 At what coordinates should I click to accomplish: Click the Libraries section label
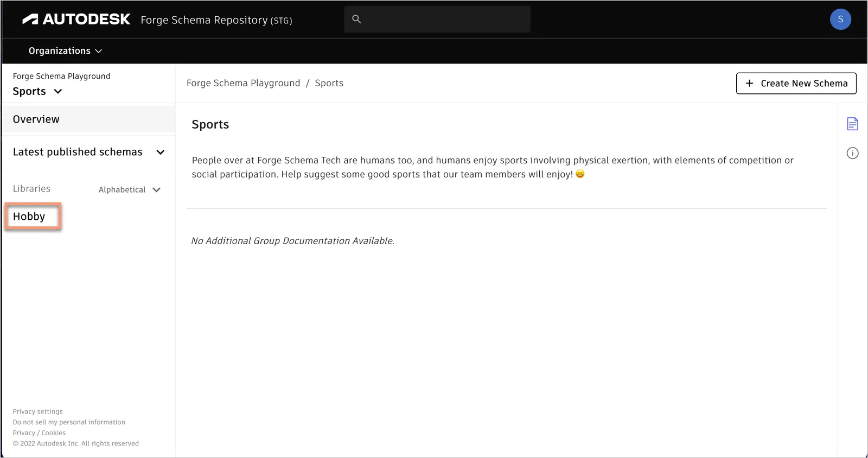click(31, 189)
